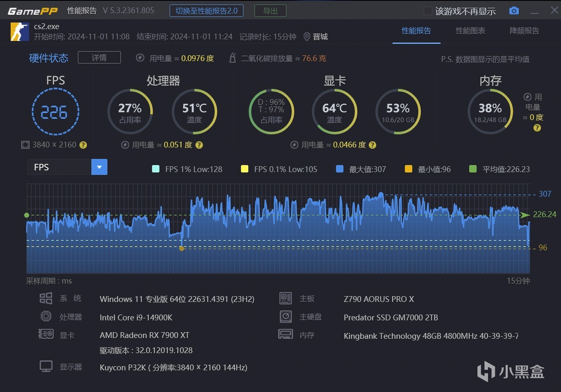561x392 pixels.
Task: Click the 驱动版本 32.0.12019.1028 text
Action: [x=146, y=350]
